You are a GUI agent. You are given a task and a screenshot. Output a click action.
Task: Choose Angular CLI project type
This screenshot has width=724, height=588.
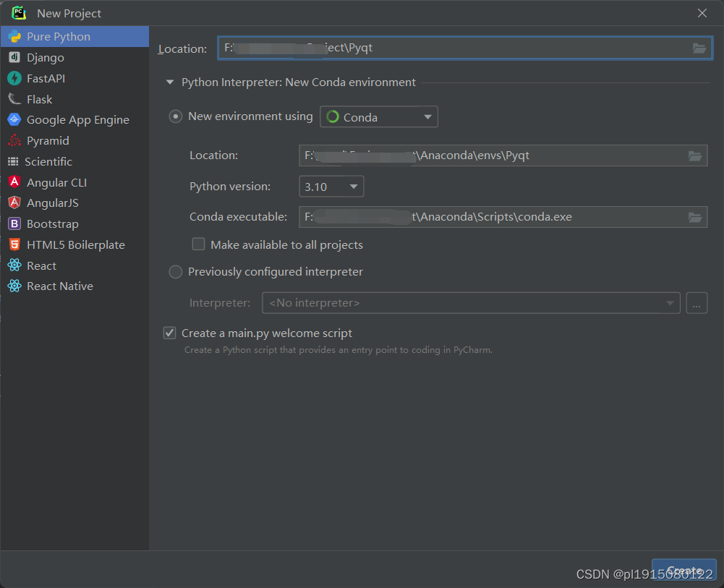[x=74, y=182]
